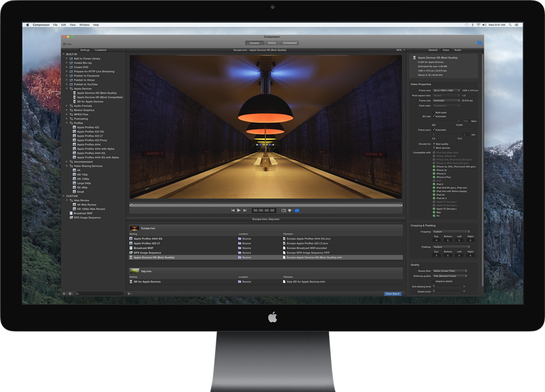
Task: Select Apple Devices HD (Best Quality) preset icon
Action: point(74,93)
